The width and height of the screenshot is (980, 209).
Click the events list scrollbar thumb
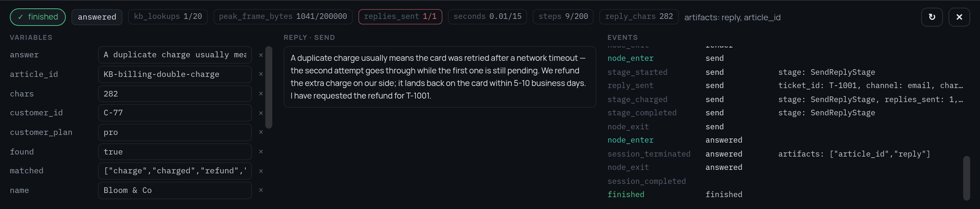click(967, 178)
